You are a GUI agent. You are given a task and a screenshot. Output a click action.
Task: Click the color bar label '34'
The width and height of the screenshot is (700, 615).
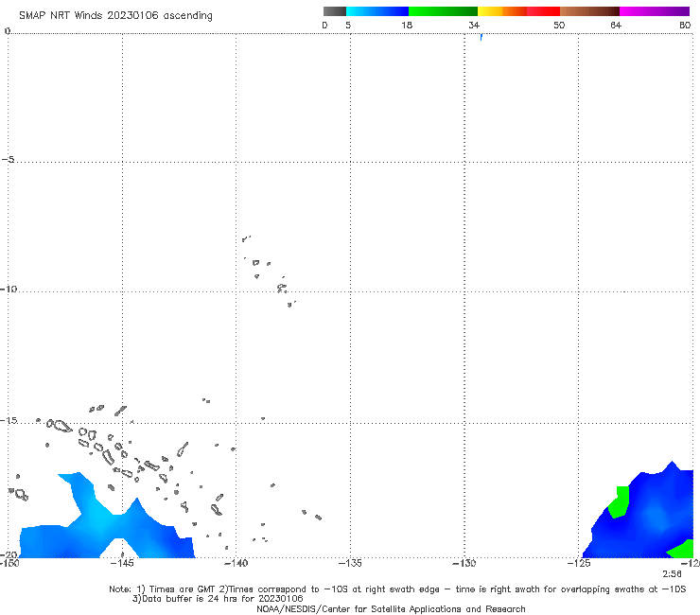(x=474, y=25)
